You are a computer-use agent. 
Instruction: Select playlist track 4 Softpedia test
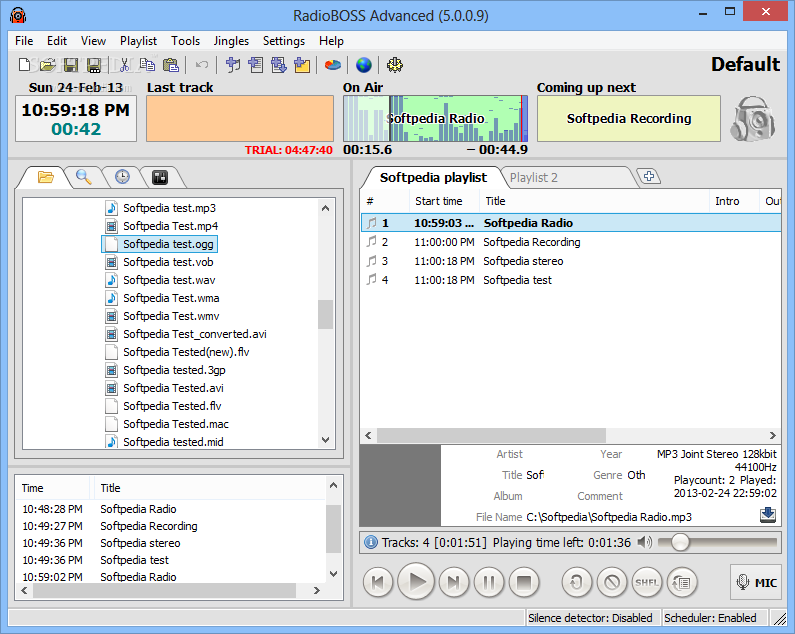pos(570,280)
